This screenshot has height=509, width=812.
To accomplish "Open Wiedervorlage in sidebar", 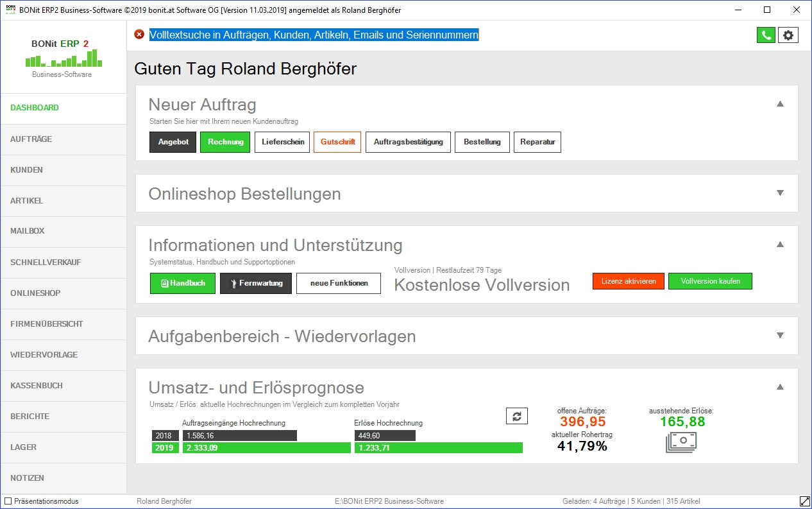I will [63, 355].
